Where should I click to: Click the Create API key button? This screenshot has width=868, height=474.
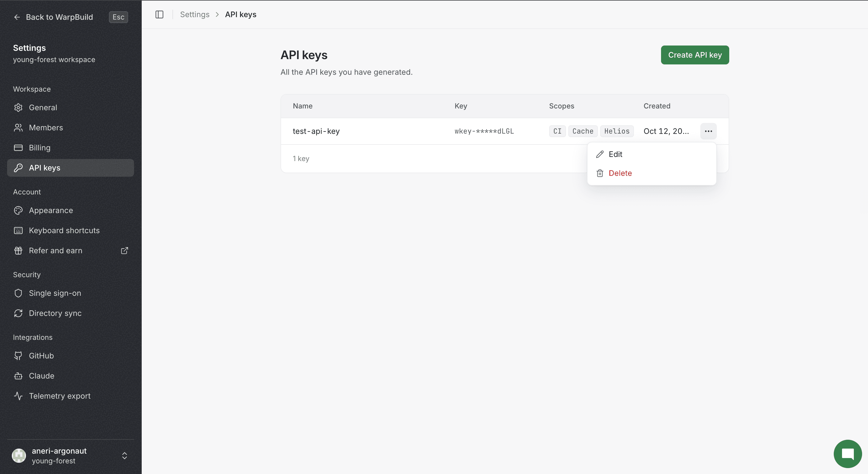tap(695, 55)
